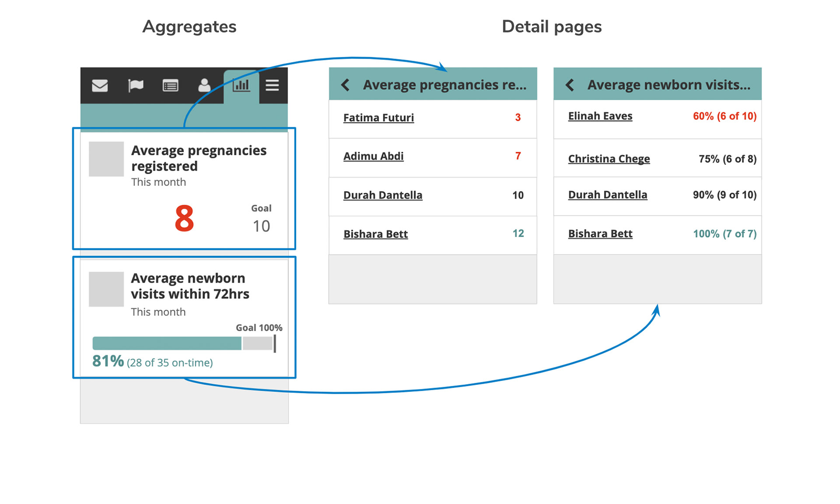840x504 pixels.
Task: Open Adimu Abdi's profile link
Action: tap(373, 156)
